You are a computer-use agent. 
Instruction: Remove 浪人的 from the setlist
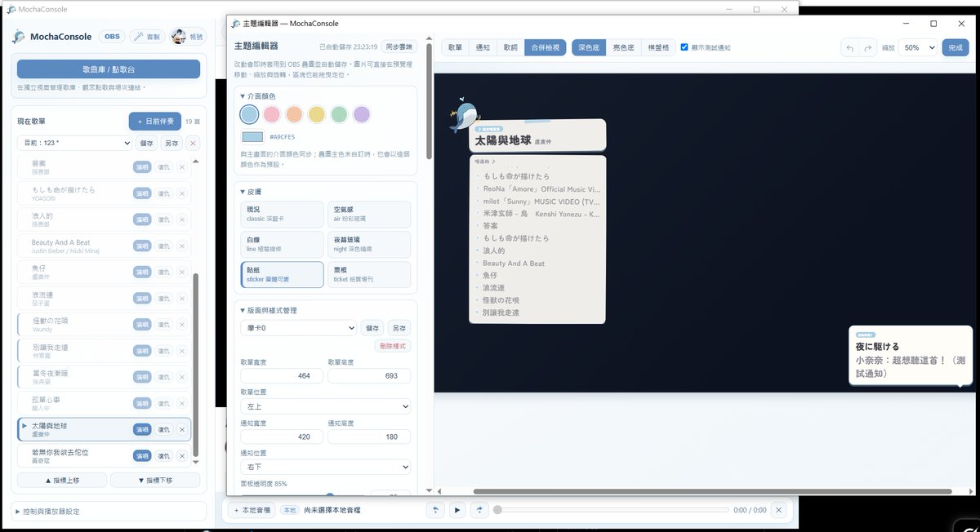pyautogui.click(x=181, y=219)
